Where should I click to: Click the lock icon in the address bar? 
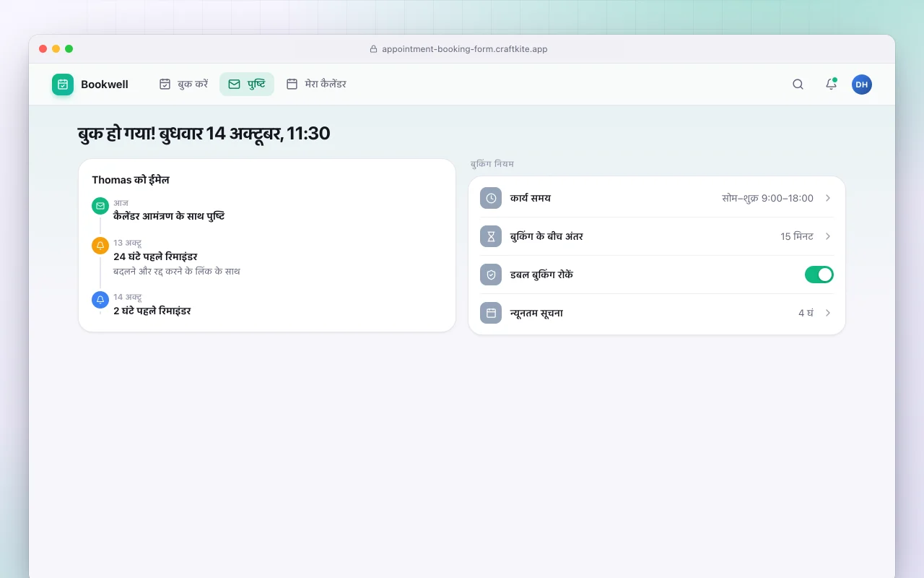tap(374, 49)
